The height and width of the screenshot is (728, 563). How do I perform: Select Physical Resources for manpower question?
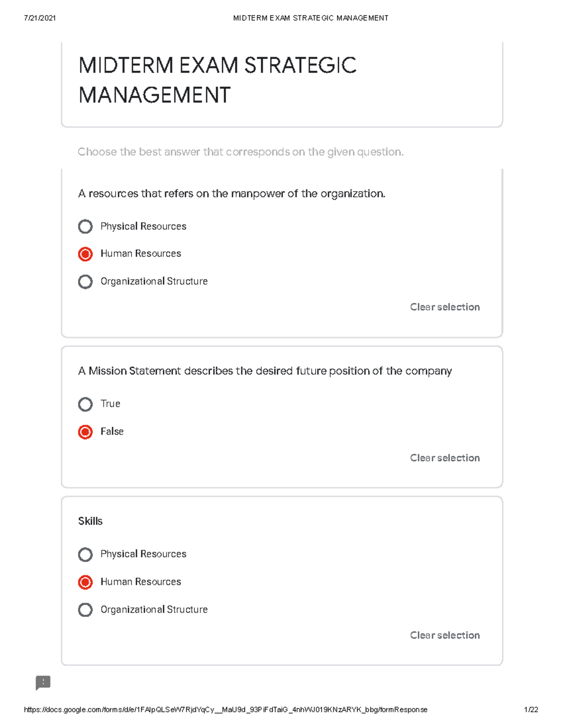click(85, 226)
